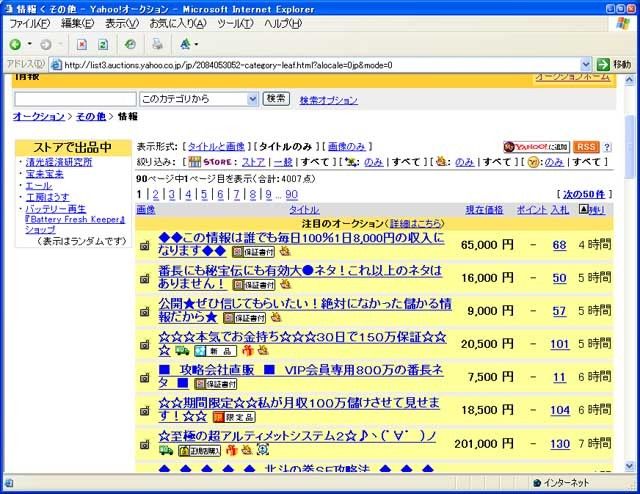Open オークション breadcrumb link
This screenshot has width=640, height=494.
point(39,117)
